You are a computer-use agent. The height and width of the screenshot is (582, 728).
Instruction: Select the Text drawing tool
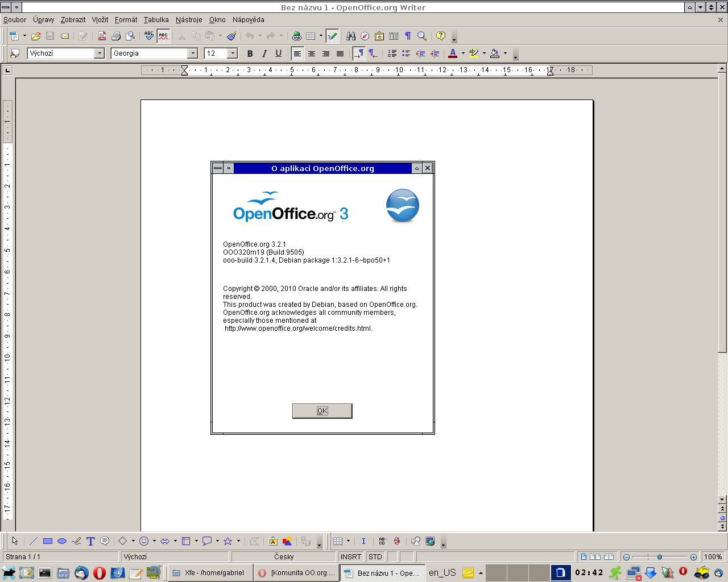tap(90, 541)
